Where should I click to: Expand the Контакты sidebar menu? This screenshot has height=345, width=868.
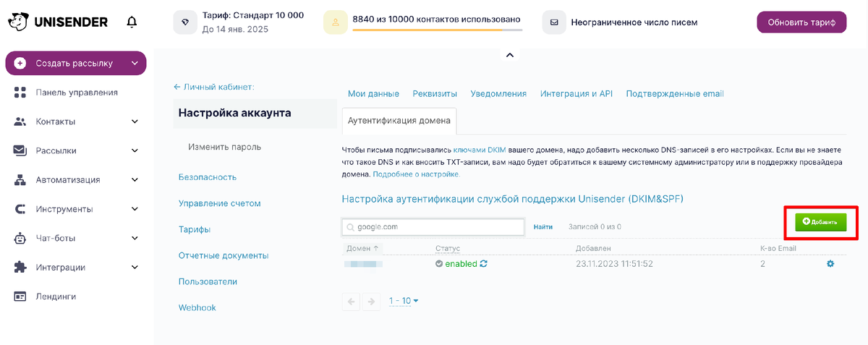pyautogui.click(x=135, y=122)
